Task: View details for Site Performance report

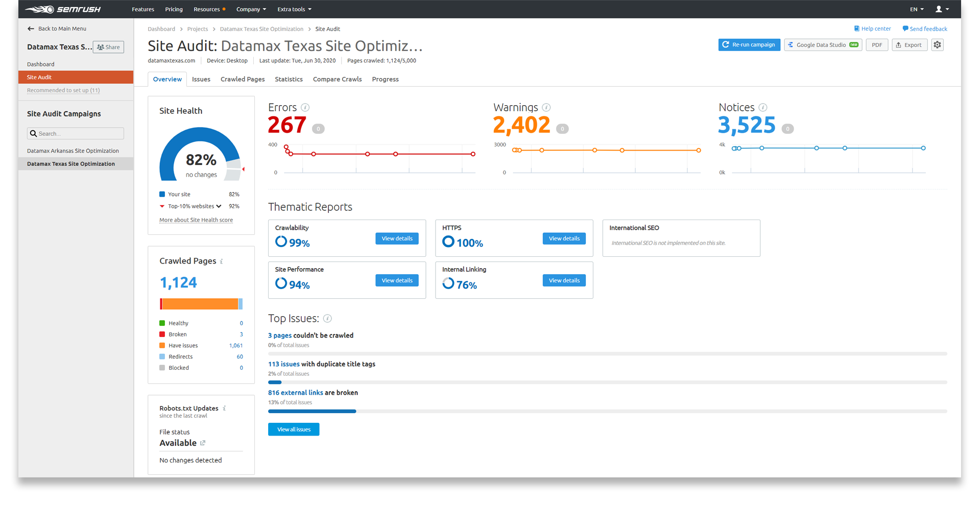Action: tap(397, 280)
